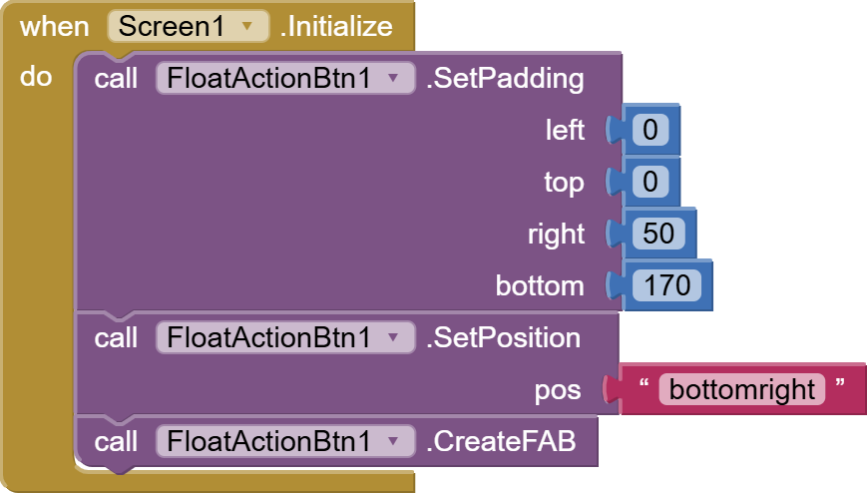Click the "bottom" parameter label
The image size is (868, 493).
[540, 286]
